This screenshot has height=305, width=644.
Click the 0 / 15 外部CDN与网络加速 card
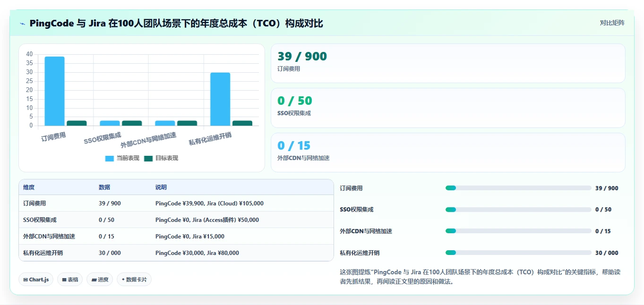(x=448, y=152)
